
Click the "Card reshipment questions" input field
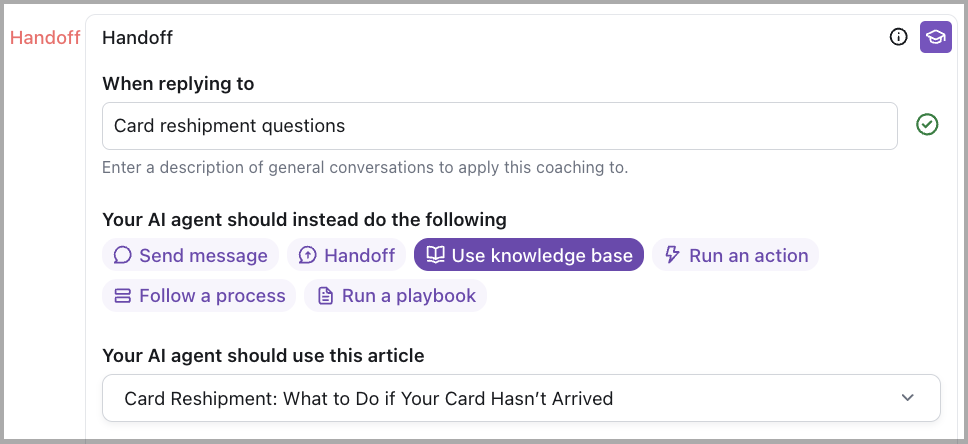coord(499,126)
